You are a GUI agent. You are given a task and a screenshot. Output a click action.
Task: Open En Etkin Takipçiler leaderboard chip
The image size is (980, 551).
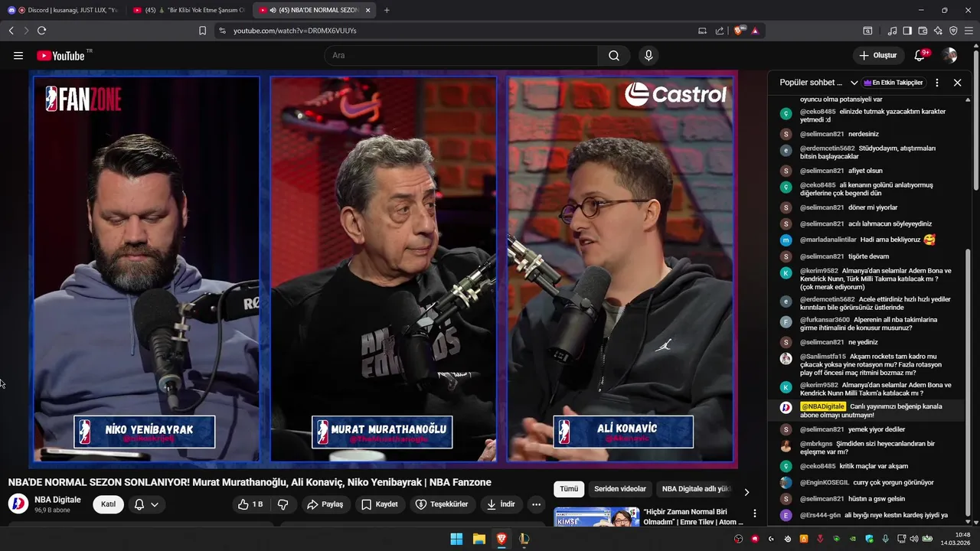[894, 83]
